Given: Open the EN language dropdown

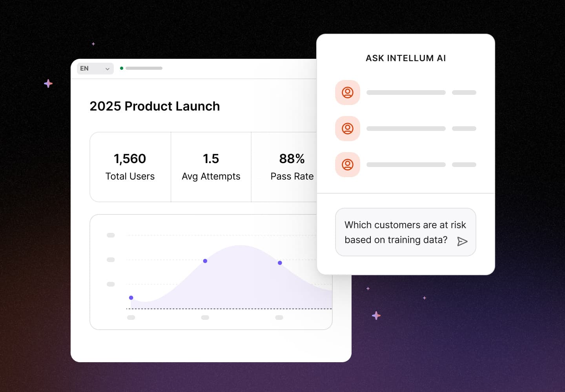Looking at the screenshot, I should [x=95, y=68].
